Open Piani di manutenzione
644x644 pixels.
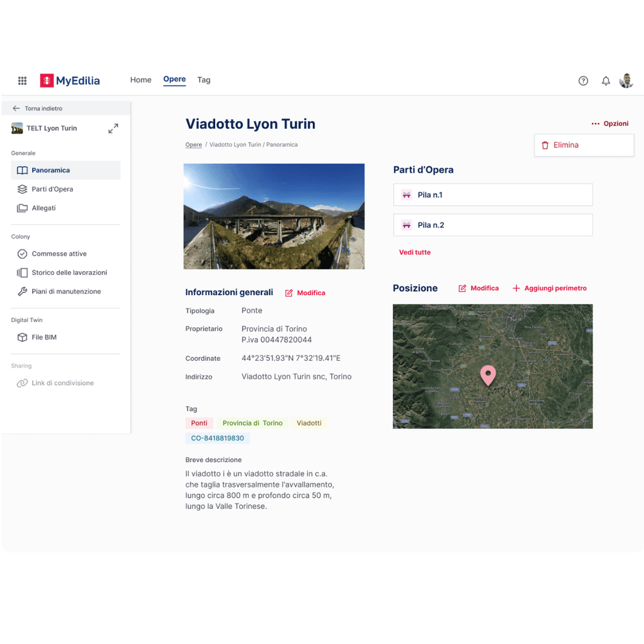66,292
